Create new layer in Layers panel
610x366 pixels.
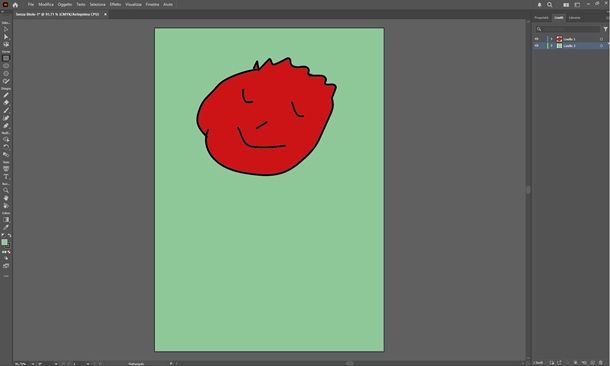pos(592,362)
